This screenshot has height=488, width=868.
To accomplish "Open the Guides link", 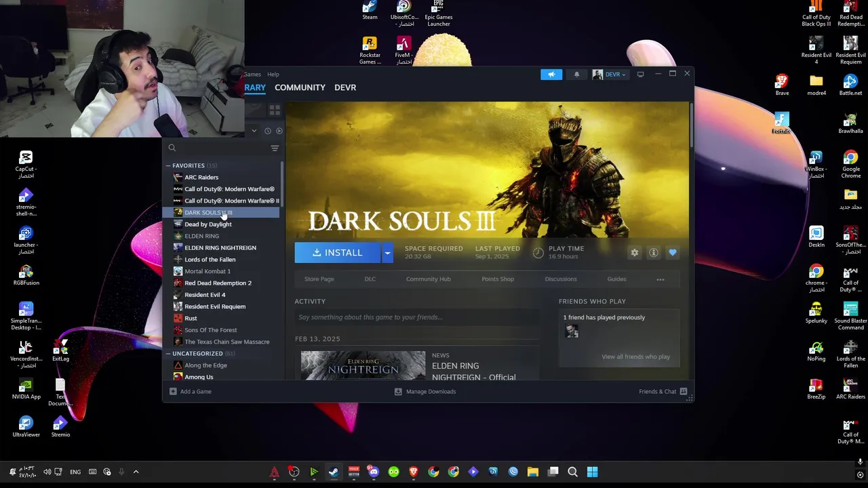I will pos(616,279).
